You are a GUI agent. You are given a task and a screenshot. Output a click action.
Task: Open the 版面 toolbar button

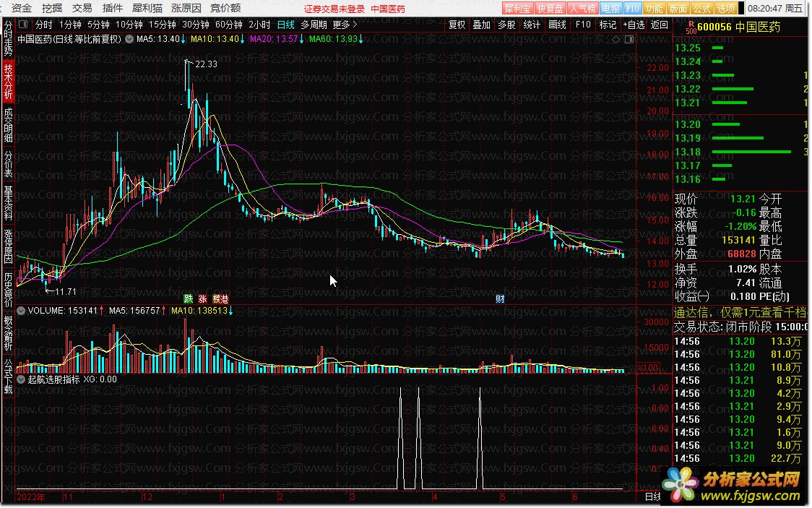(x=678, y=8)
